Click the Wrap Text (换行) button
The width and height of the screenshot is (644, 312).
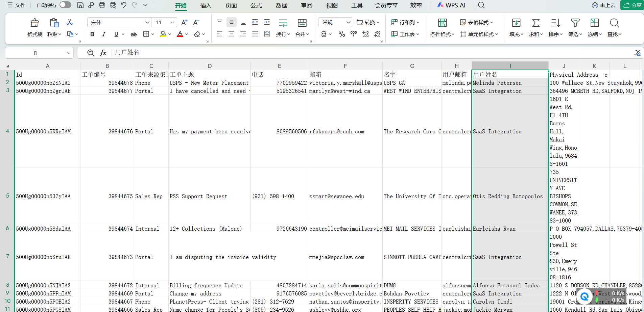283,28
